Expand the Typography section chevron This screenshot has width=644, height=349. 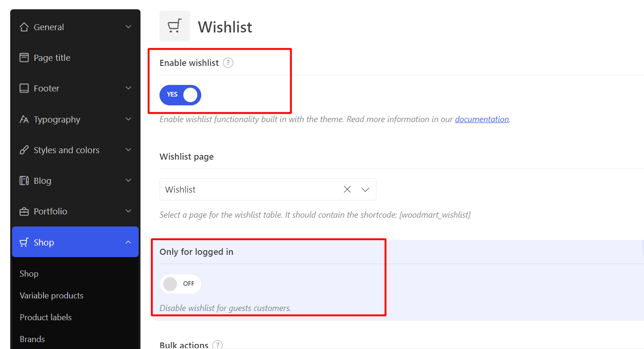click(x=128, y=119)
